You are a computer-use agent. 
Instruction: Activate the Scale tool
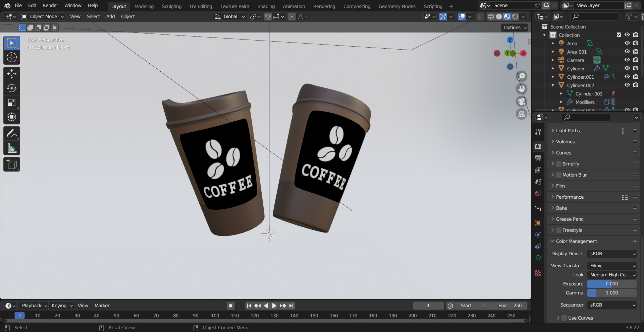[x=12, y=103]
